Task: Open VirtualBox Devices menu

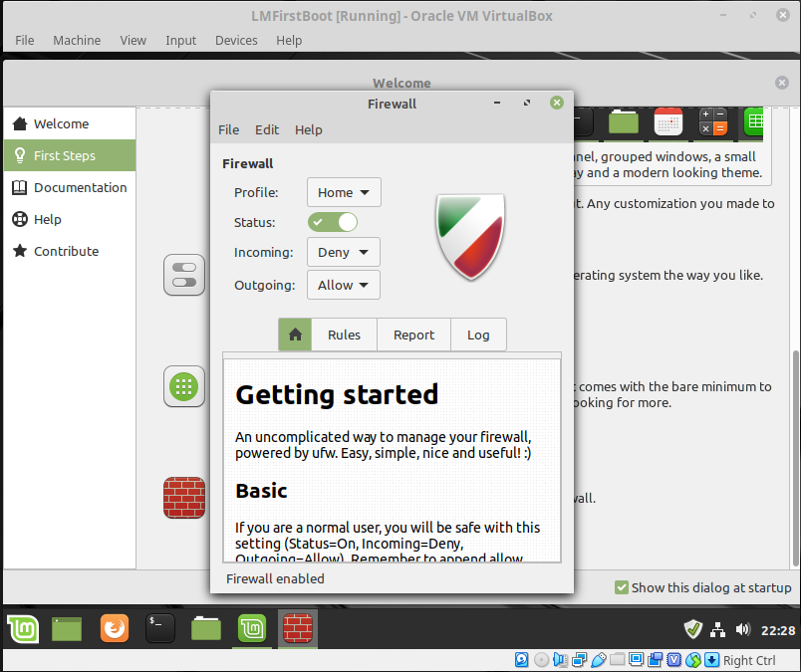Action: click(x=236, y=41)
